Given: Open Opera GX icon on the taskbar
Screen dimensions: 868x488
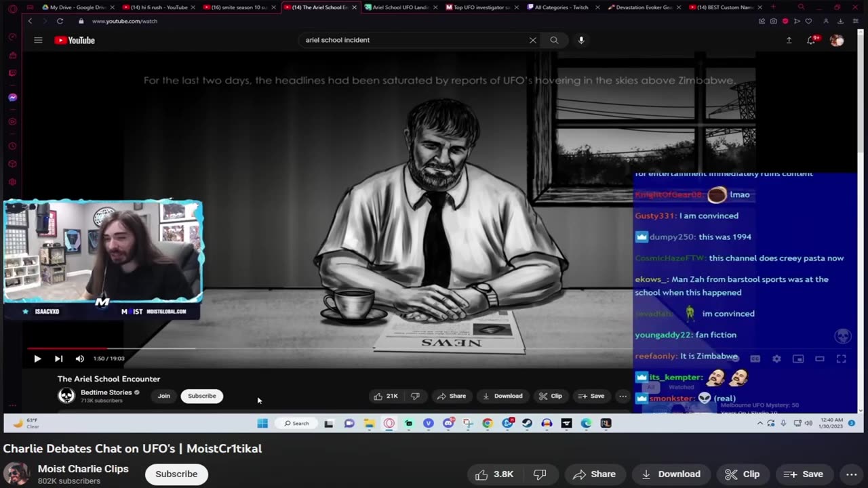Looking at the screenshot, I should tap(389, 424).
